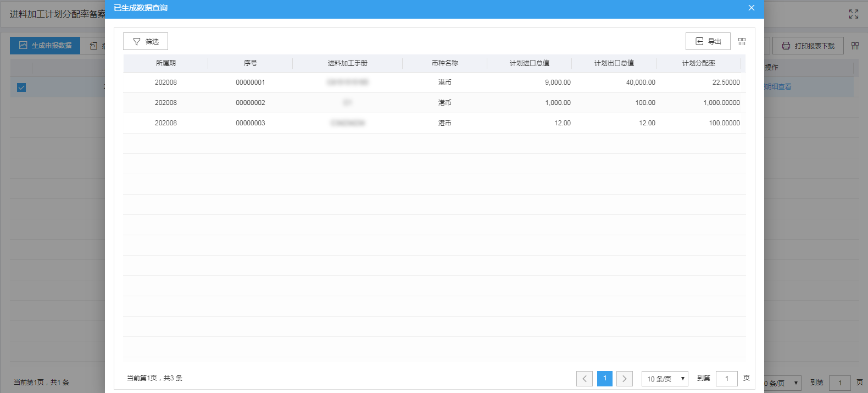Viewport: 868px width, 393px height.
Task: Click the export (导出) button
Action: point(708,42)
